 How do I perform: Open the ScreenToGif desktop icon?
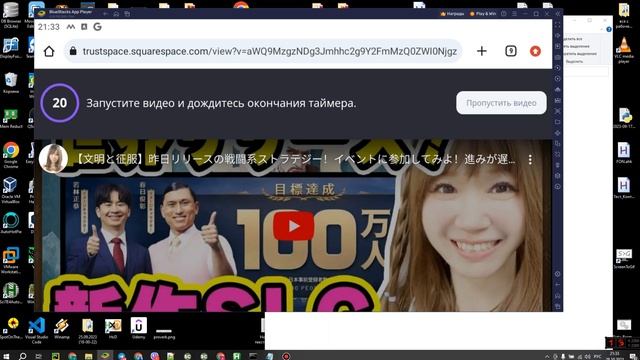click(x=624, y=259)
